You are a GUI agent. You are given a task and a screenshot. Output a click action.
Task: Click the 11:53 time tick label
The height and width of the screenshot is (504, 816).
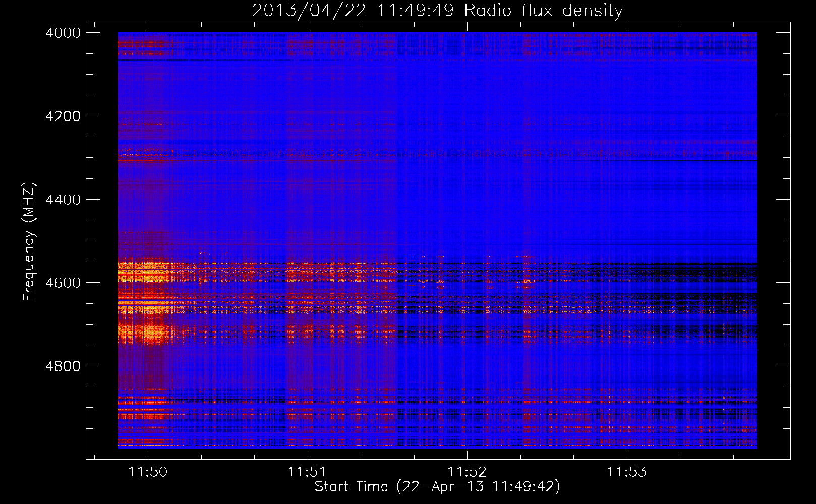click(626, 472)
